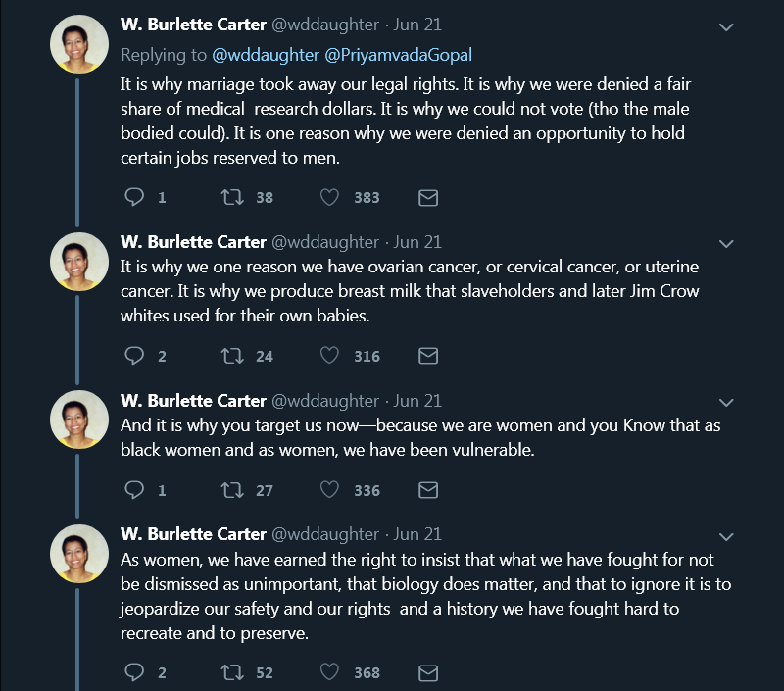Reply to the marriage legal rights tweet
The height and width of the screenshot is (691, 784).
[134, 197]
